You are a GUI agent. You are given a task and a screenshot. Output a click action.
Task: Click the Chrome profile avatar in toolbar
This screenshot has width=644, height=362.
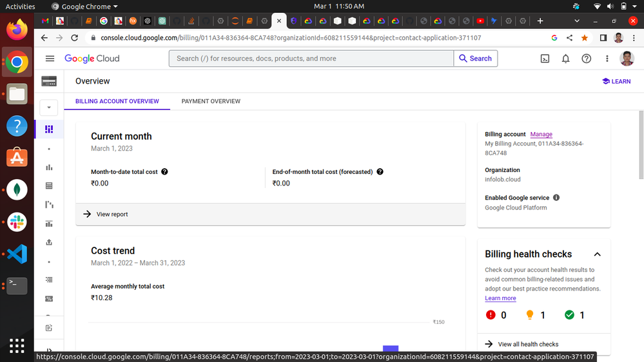click(618, 38)
